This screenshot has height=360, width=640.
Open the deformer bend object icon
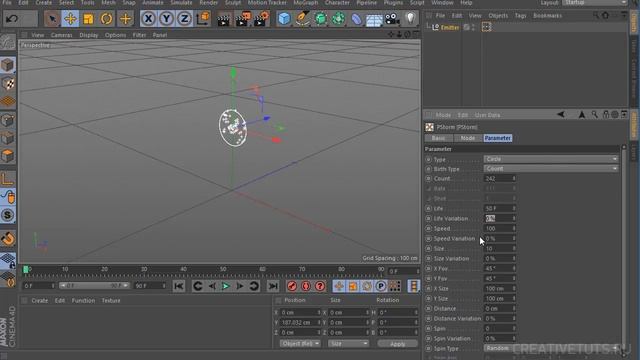356,19
